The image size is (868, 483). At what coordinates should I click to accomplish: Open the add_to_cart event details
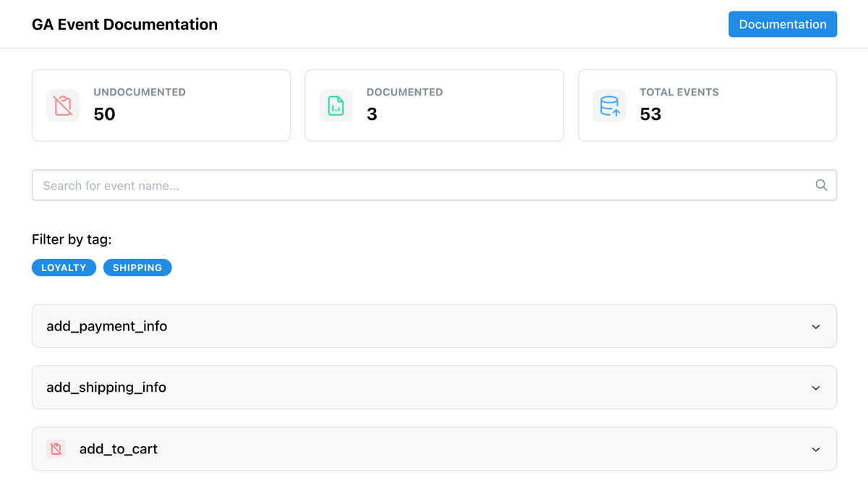(x=434, y=448)
